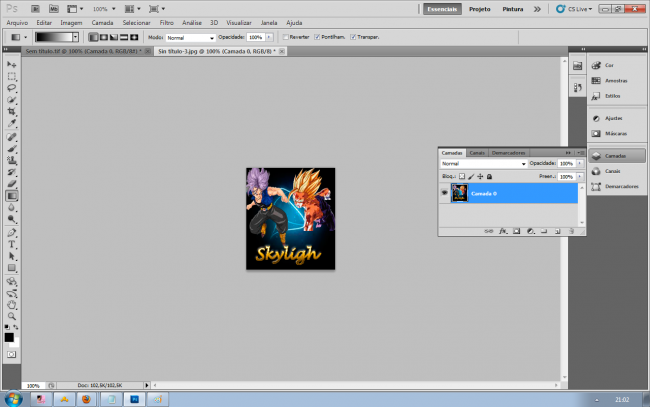Screen dimensions: 650x407
Task: Open the CS Live menu
Action: (x=574, y=9)
